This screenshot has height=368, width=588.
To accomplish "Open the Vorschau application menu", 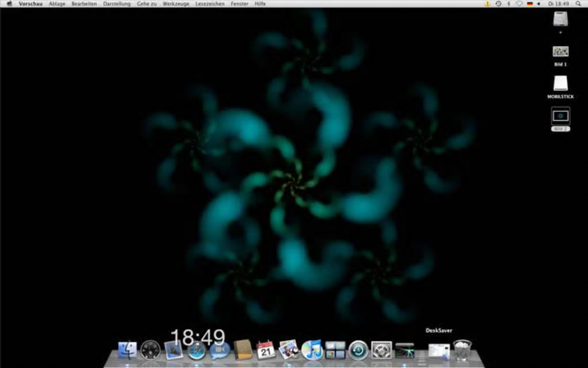I will [x=31, y=4].
